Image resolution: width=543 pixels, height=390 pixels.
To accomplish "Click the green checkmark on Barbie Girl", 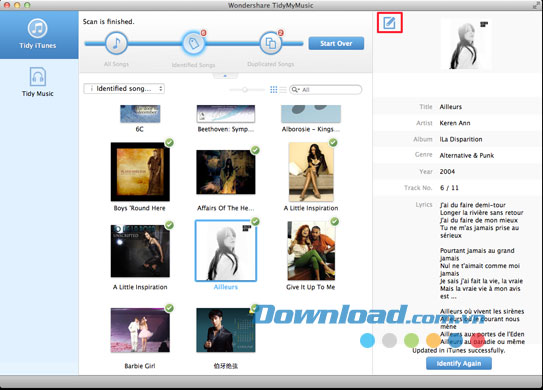I will tap(169, 308).
